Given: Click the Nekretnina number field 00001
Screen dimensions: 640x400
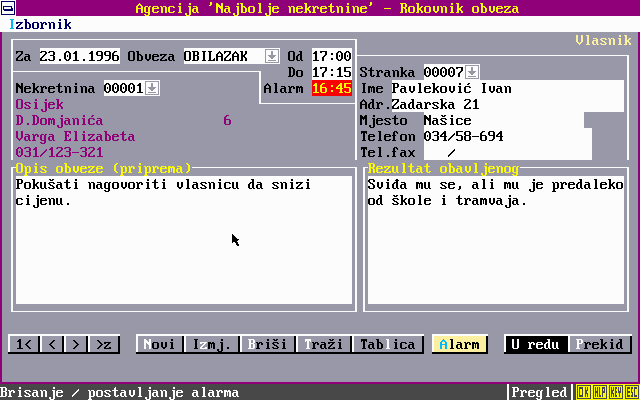Looking at the screenshot, I should tap(124, 88).
